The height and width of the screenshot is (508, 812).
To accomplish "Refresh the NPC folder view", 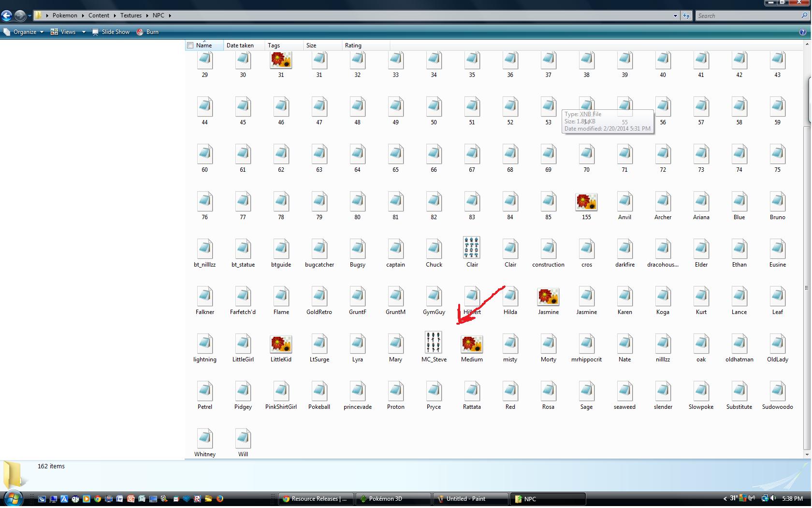I will 686,15.
